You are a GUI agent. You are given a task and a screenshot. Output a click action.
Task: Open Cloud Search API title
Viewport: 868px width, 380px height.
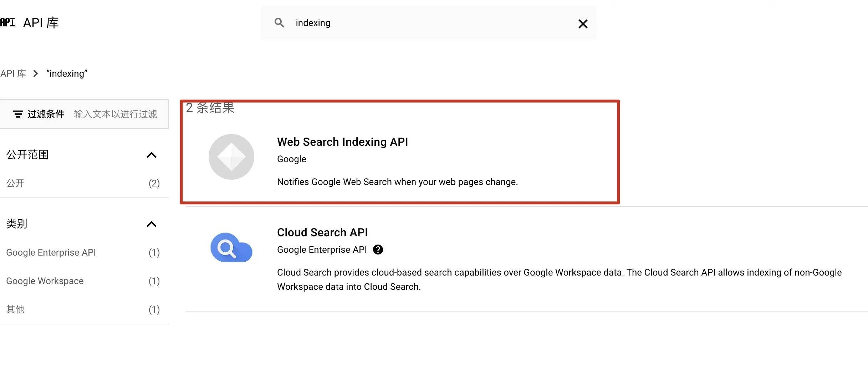click(x=322, y=232)
